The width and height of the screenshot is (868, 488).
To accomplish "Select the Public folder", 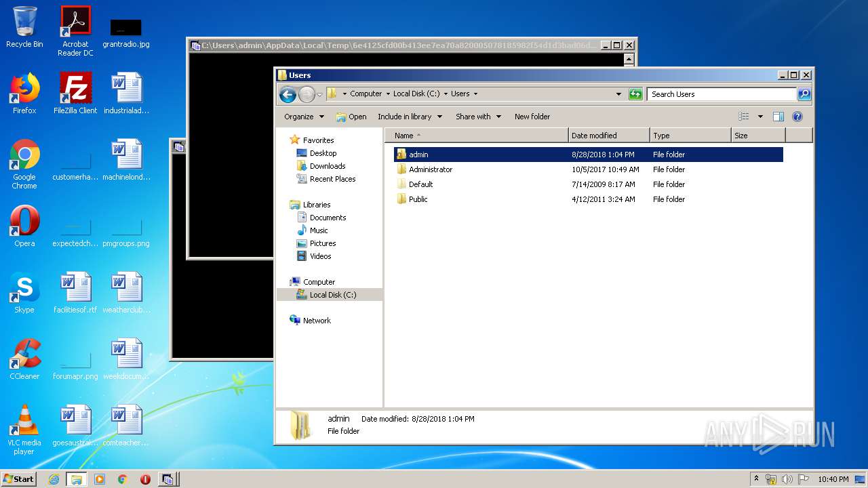I will pos(588,199).
